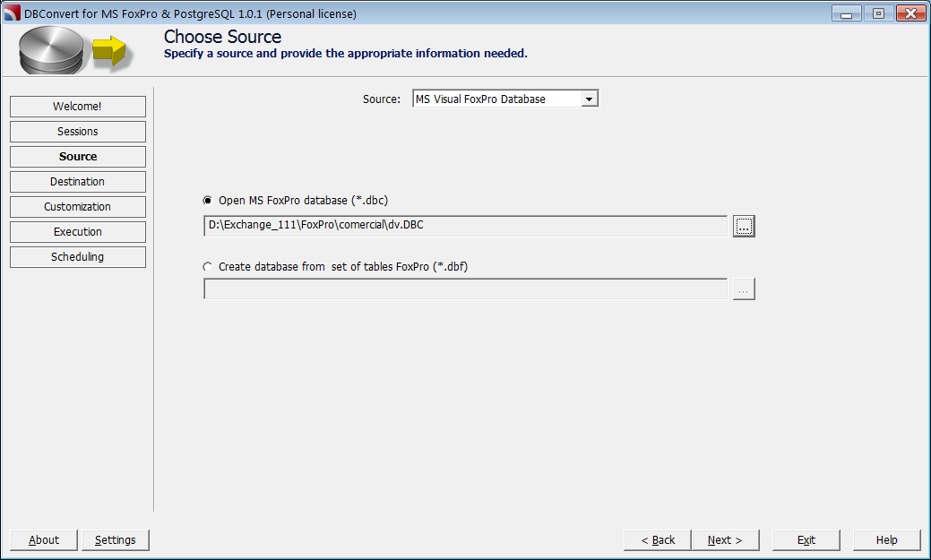Go back with the < Back button

pos(658,539)
